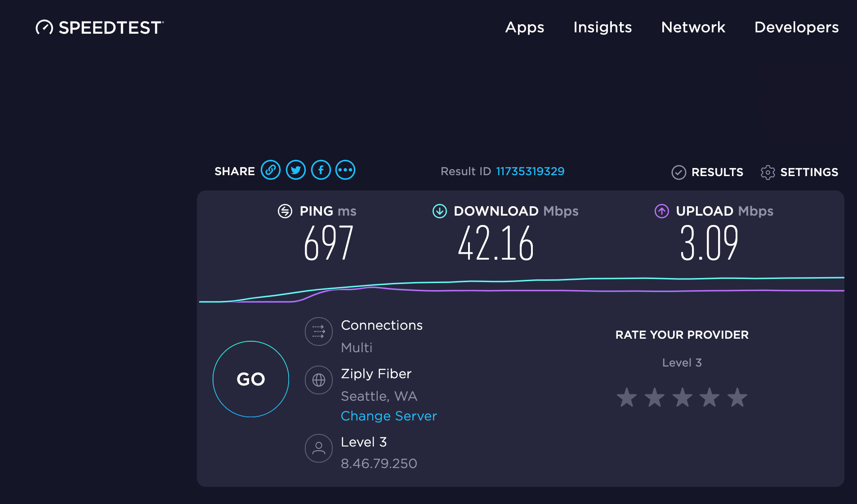Click the upload value 3.09
Viewport: 857px width, 504px height.
tap(709, 243)
